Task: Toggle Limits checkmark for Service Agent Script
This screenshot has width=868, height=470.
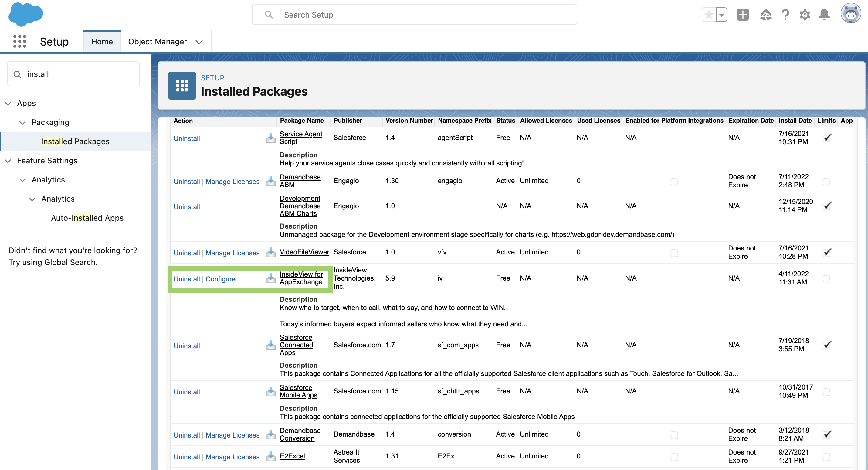Action: pos(827,138)
